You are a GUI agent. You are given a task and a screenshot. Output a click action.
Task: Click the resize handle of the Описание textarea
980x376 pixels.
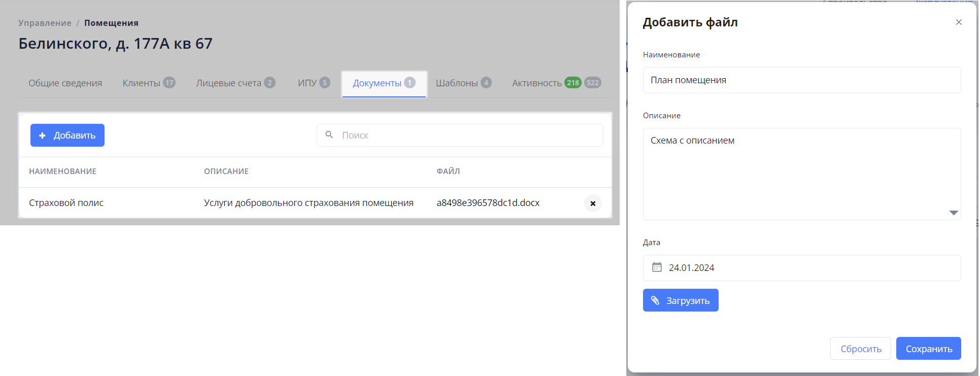[x=954, y=213]
